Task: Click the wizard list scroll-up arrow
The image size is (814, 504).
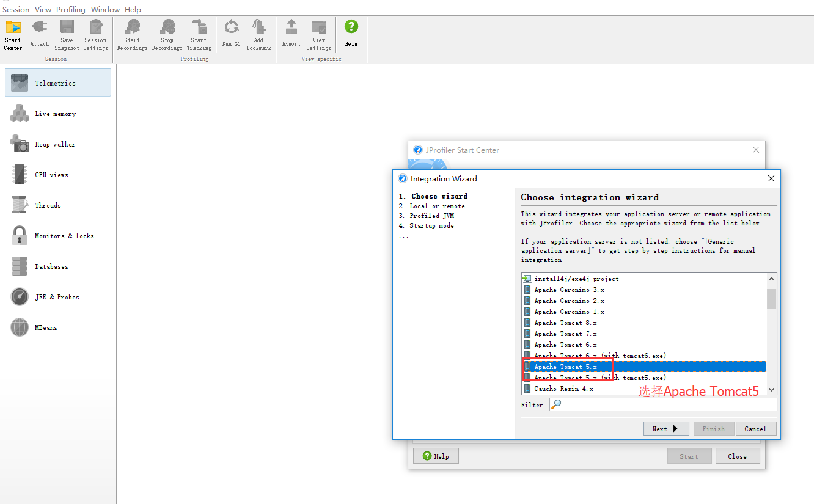Action: point(772,279)
